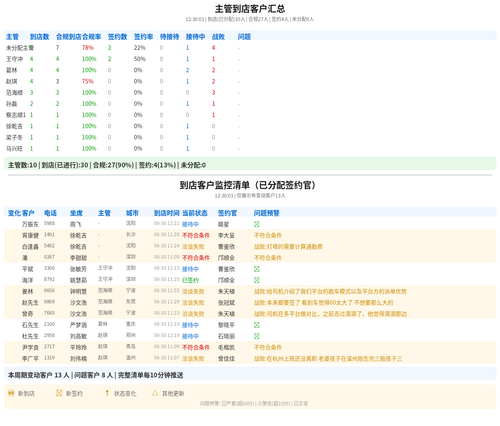
Task: Click the 待接待 column header
Action: (x=169, y=37)
